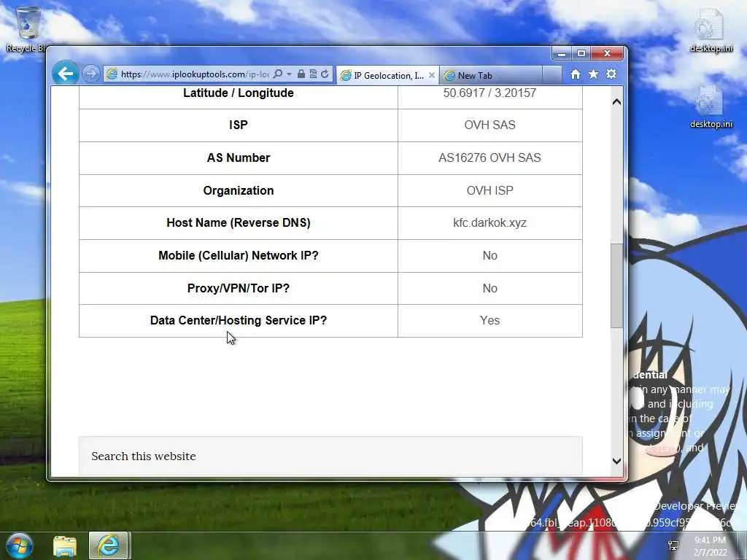Open Windows Explorer from the taskbar
Viewport: 747px width, 560px height.
pyautogui.click(x=65, y=545)
